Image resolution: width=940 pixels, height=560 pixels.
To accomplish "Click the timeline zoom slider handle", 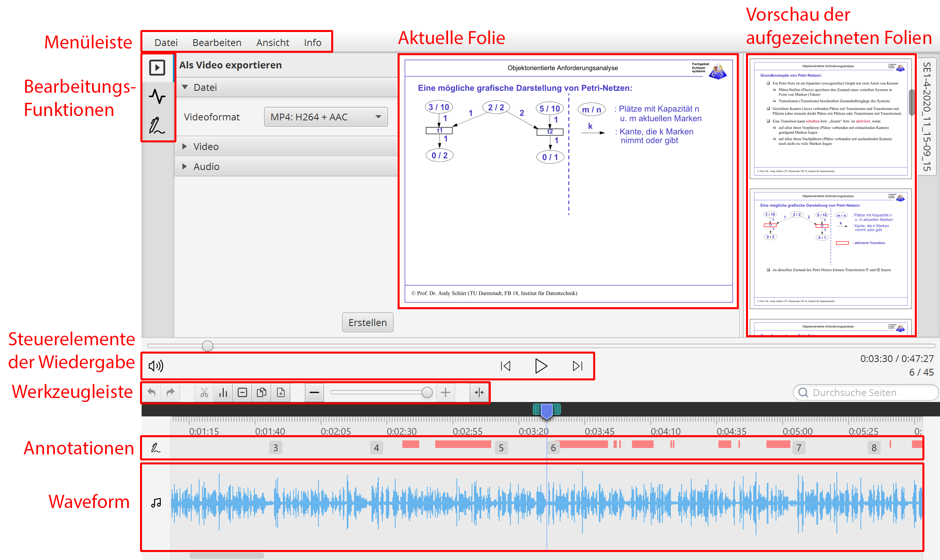I will click(x=427, y=392).
